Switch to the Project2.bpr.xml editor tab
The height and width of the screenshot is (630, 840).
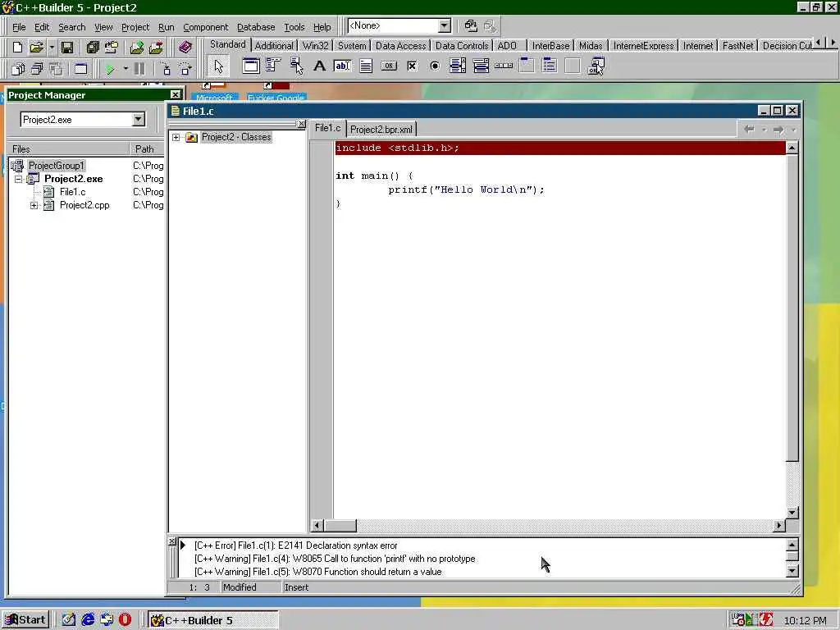click(381, 129)
